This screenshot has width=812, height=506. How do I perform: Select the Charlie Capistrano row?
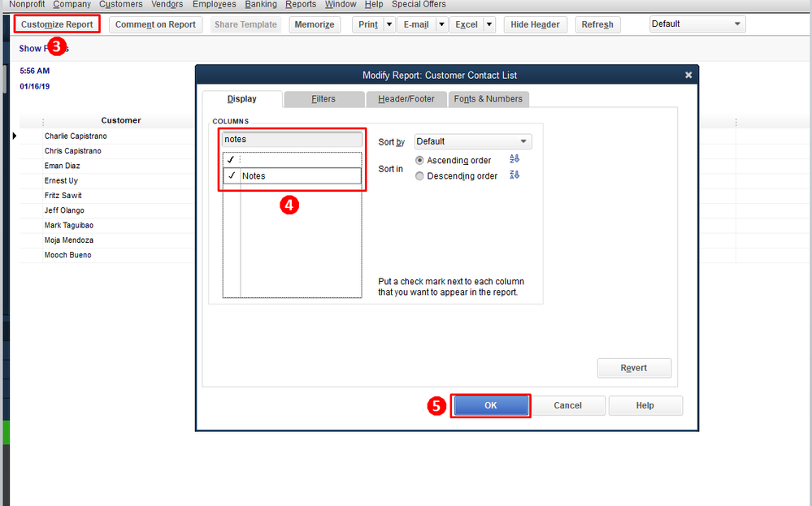point(76,136)
